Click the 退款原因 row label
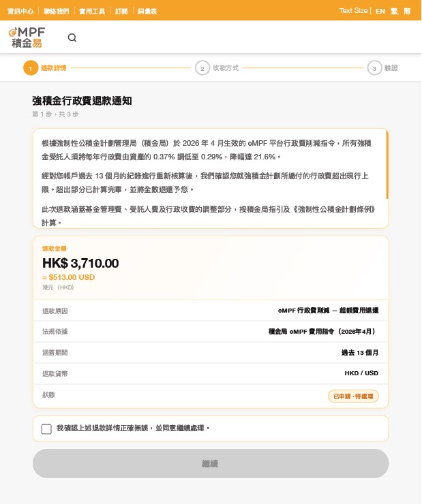 tap(55, 311)
